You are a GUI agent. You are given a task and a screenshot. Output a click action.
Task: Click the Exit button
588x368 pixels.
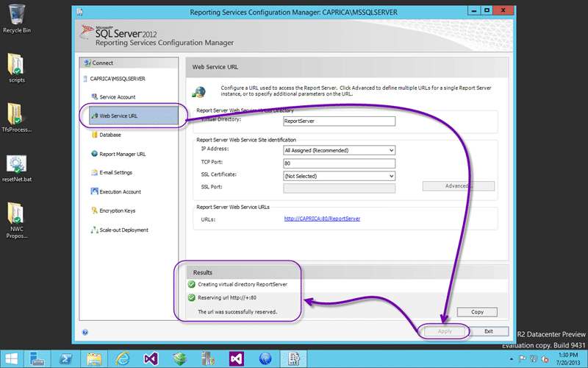(x=489, y=331)
